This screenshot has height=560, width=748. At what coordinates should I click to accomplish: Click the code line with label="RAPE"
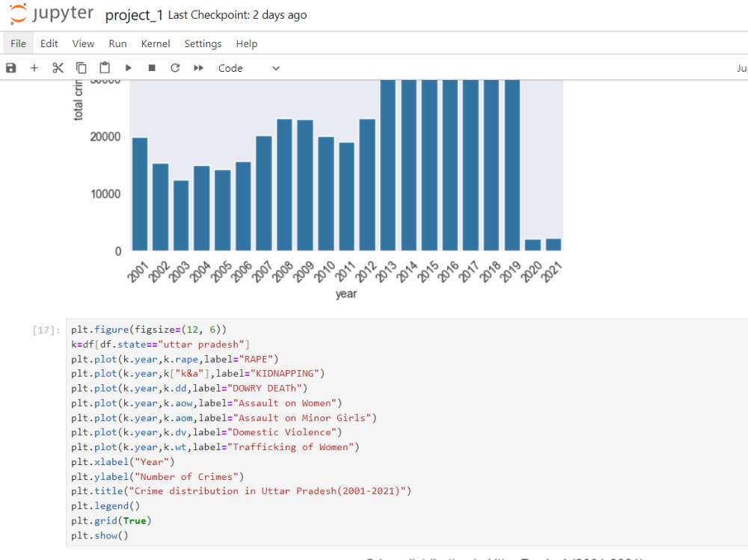point(174,359)
